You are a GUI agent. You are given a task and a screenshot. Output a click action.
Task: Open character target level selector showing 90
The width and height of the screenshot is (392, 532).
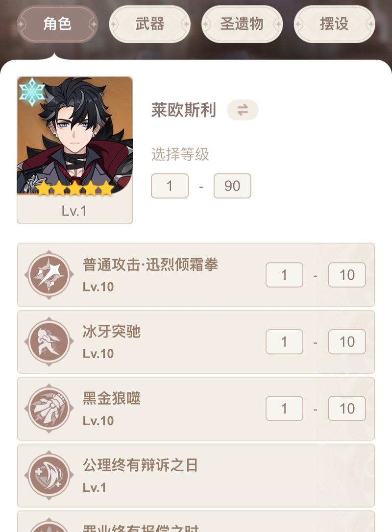(232, 186)
